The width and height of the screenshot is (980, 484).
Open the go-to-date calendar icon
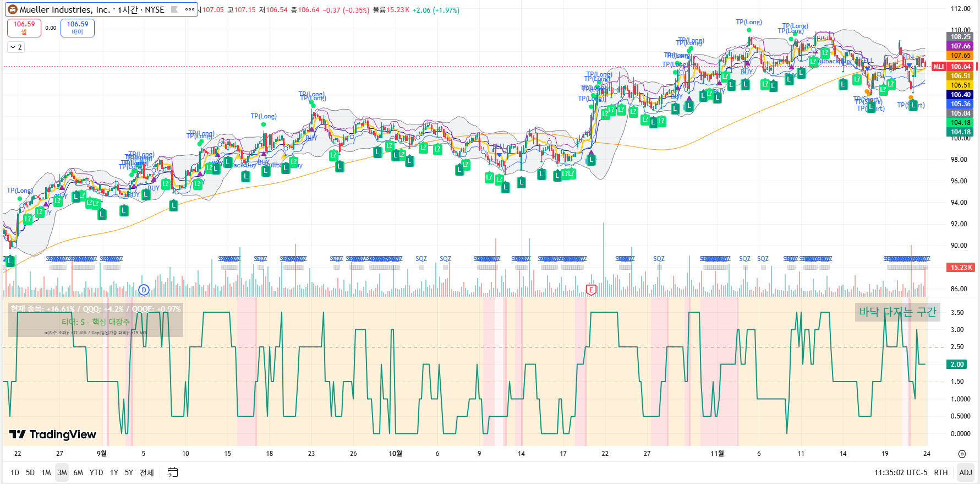tap(172, 472)
